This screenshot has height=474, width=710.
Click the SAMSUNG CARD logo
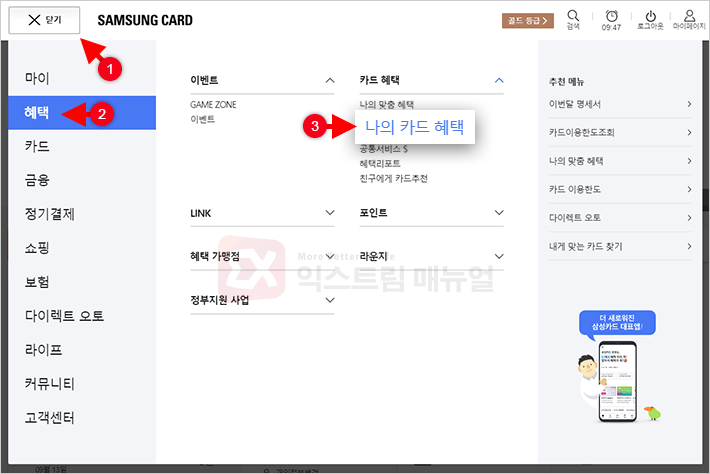[x=145, y=20]
